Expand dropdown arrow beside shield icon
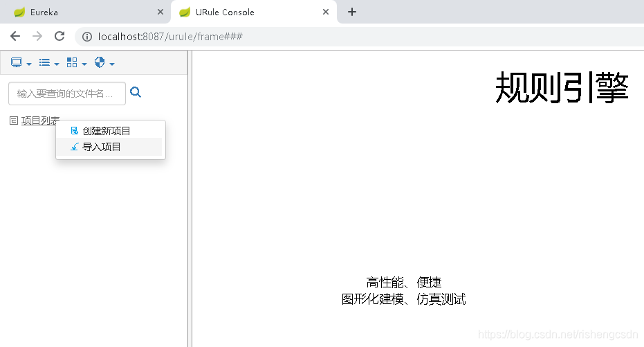The image size is (644, 347). coord(112,64)
